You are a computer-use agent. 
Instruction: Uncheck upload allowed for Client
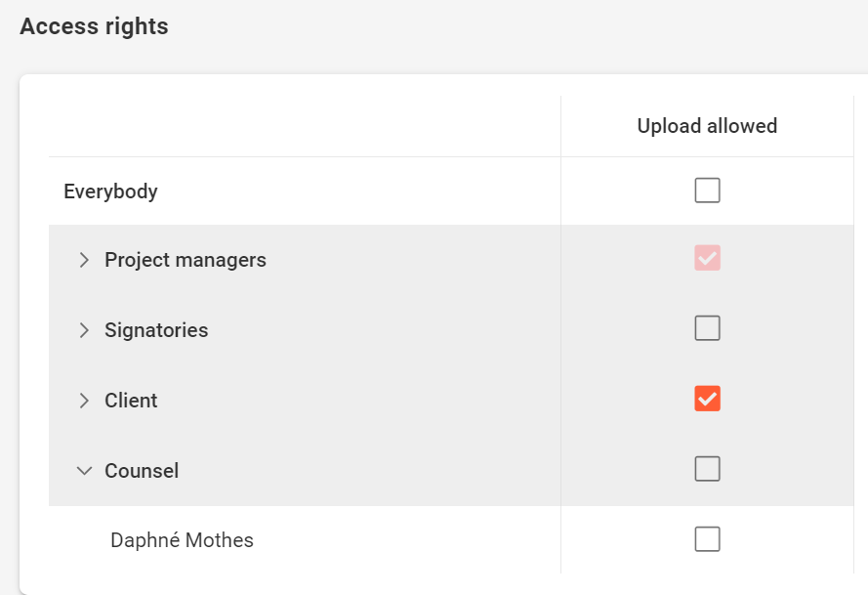point(707,399)
